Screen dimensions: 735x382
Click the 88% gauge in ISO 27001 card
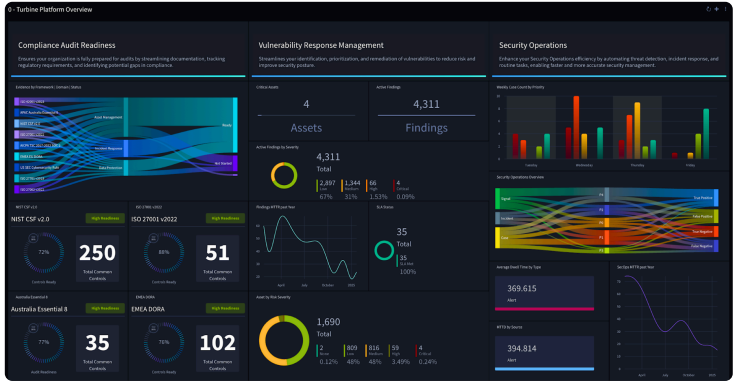point(164,253)
